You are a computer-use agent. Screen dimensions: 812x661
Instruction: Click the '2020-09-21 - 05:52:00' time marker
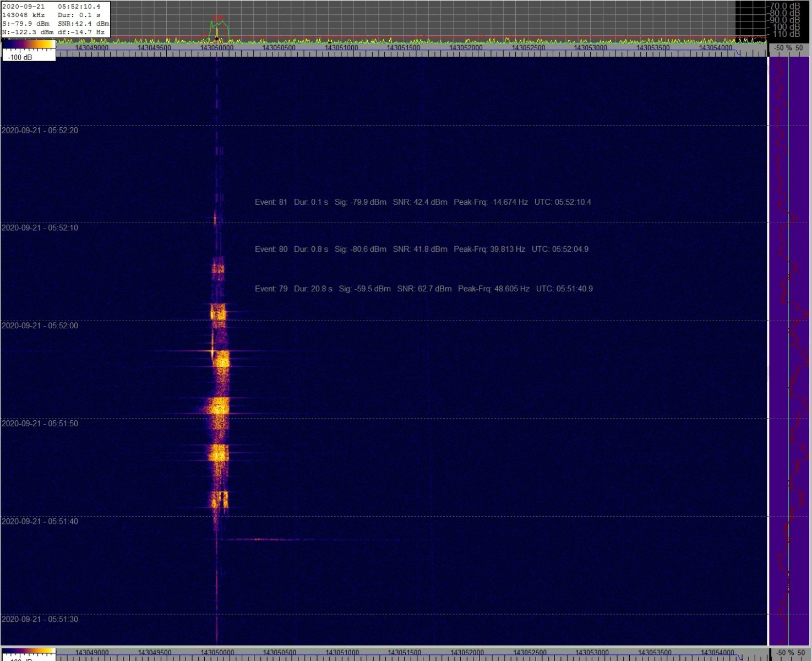point(40,326)
